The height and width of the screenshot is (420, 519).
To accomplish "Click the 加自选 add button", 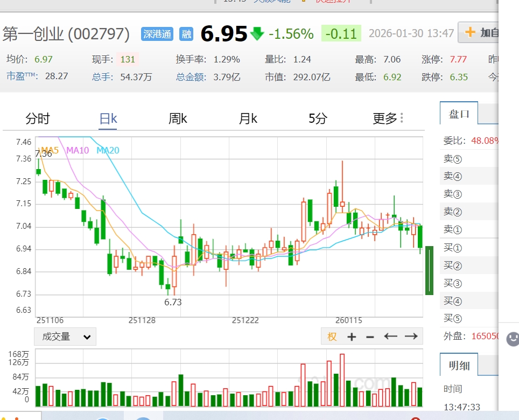I will pos(481,33).
